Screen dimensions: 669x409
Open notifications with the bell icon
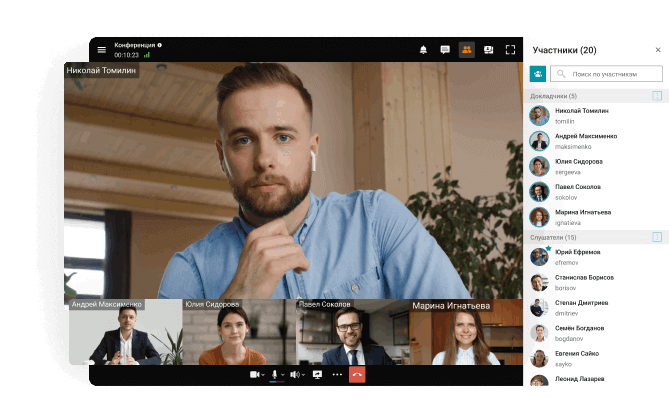pos(423,49)
